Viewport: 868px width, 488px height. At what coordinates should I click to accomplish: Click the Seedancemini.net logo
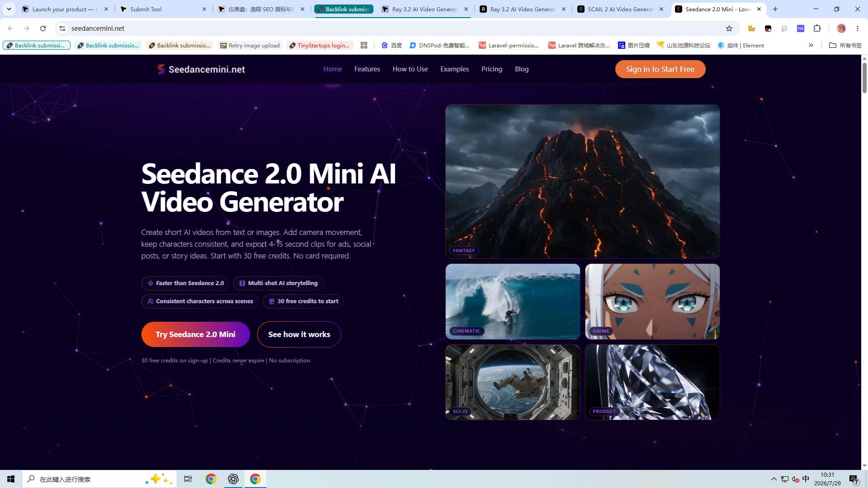tap(201, 69)
